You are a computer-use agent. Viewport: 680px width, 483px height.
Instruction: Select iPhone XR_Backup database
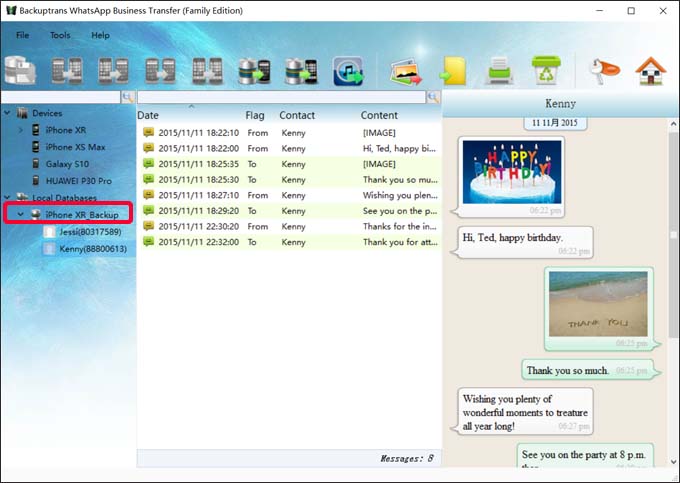tap(82, 215)
